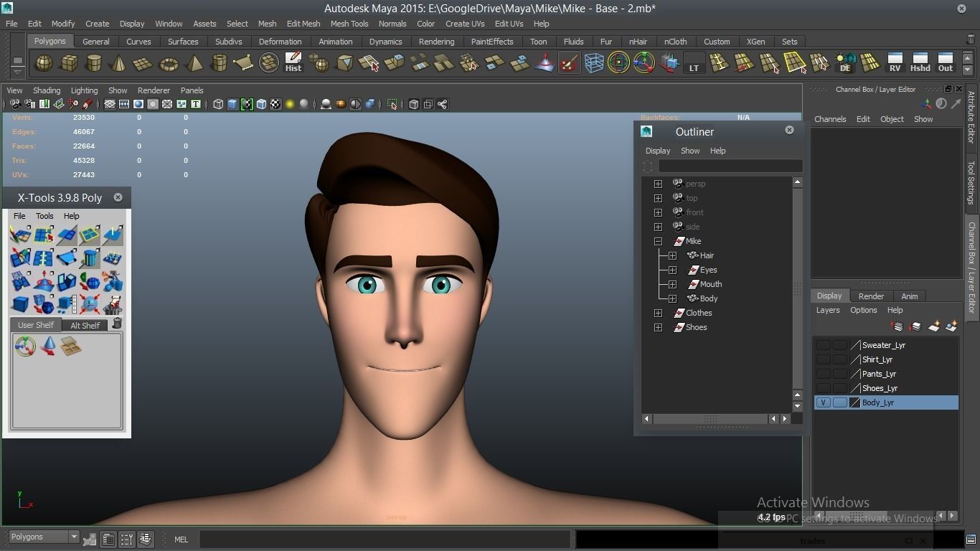Switch to the Surfaces shelf tab
980x551 pixels.
click(183, 42)
